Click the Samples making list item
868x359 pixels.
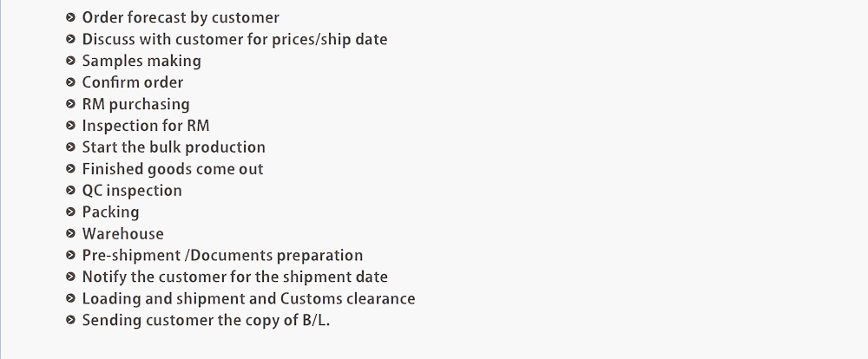tap(141, 61)
